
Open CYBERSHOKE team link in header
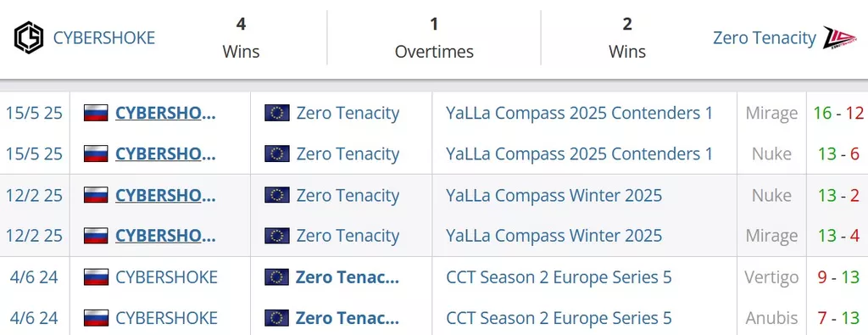(x=104, y=37)
